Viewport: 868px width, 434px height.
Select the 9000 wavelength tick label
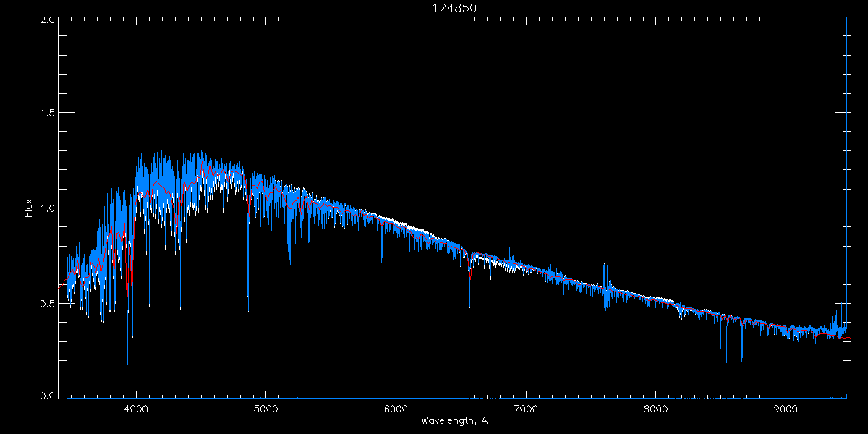point(786,409)
